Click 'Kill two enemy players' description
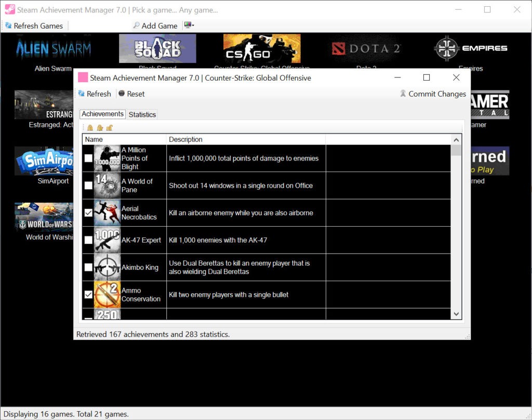 tap(229, 295)
